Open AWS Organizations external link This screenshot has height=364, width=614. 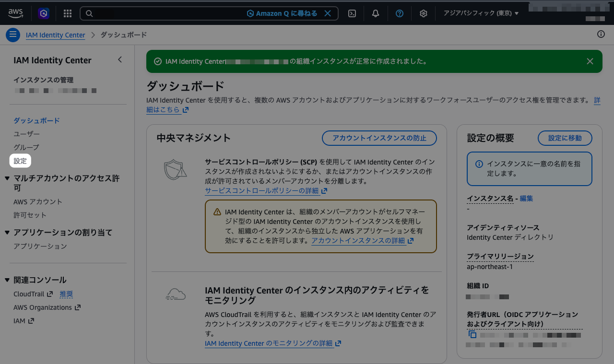click(x=47, y=307)
